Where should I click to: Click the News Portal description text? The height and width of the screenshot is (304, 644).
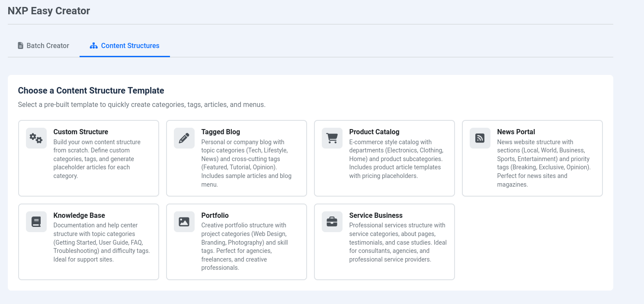(543, 163)
